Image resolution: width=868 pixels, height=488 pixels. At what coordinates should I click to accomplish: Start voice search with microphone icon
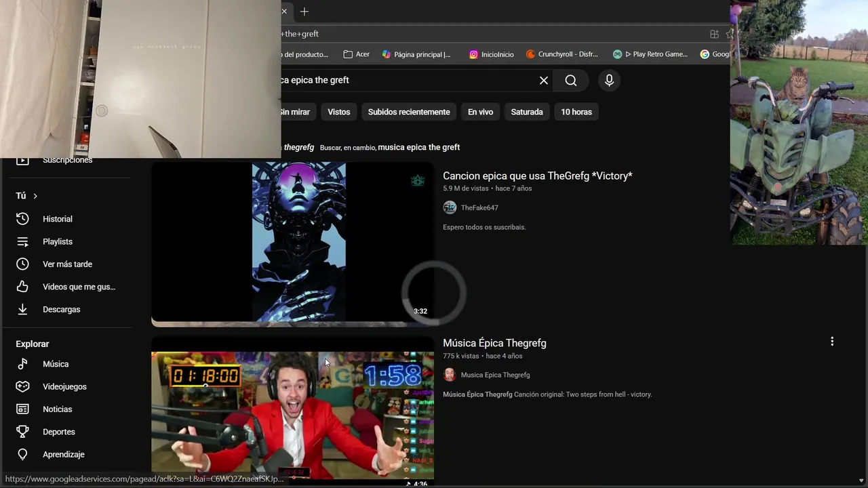(x=609, y=80)
